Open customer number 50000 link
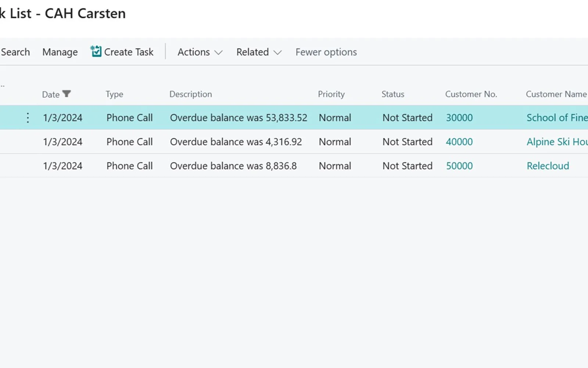Viewport: 588px width, 368px height. (x=459, y=166)
